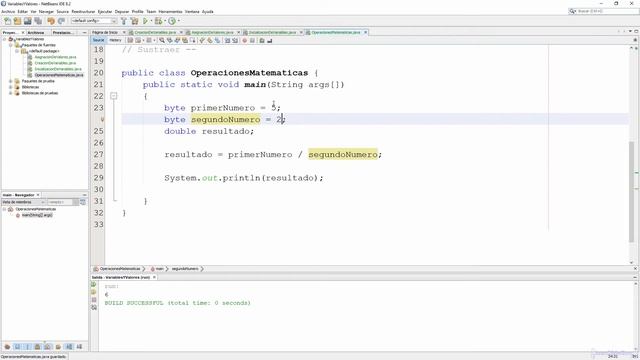Viewport: 640px width, 360px height.
Task: Close the Salida output tab
Action: (x=154, y=277)
